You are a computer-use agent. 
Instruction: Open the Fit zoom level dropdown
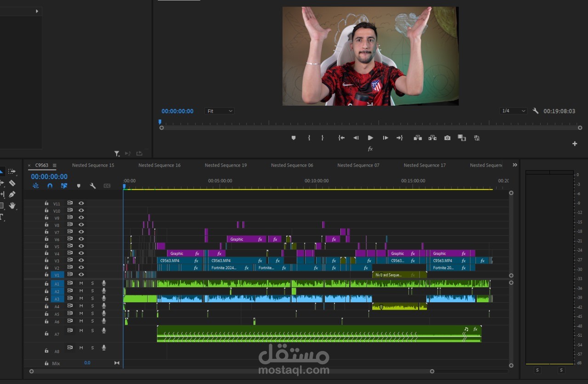point(219,111)
